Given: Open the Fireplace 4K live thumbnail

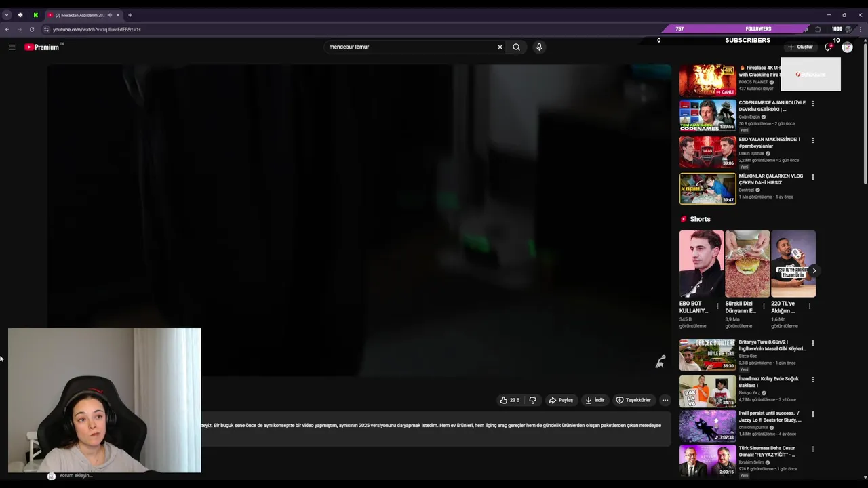Looking at the screenshot, I should [707, 81].
